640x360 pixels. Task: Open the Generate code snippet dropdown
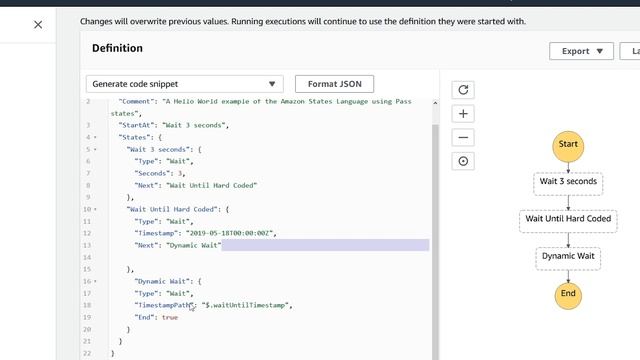coord(184,84)
